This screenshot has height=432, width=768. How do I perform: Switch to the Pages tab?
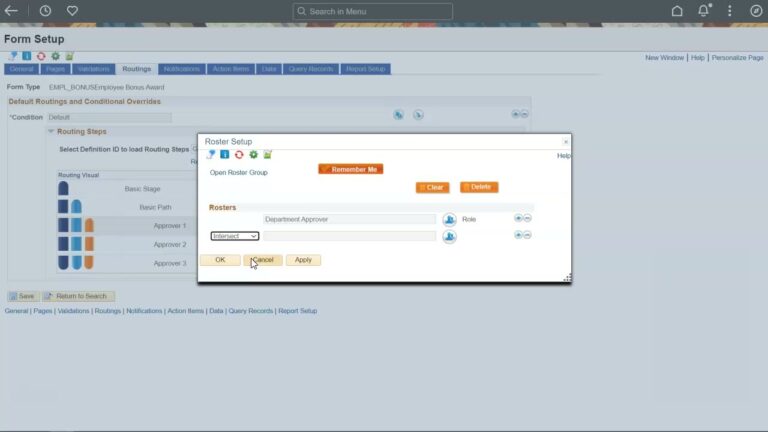(55, 69)
